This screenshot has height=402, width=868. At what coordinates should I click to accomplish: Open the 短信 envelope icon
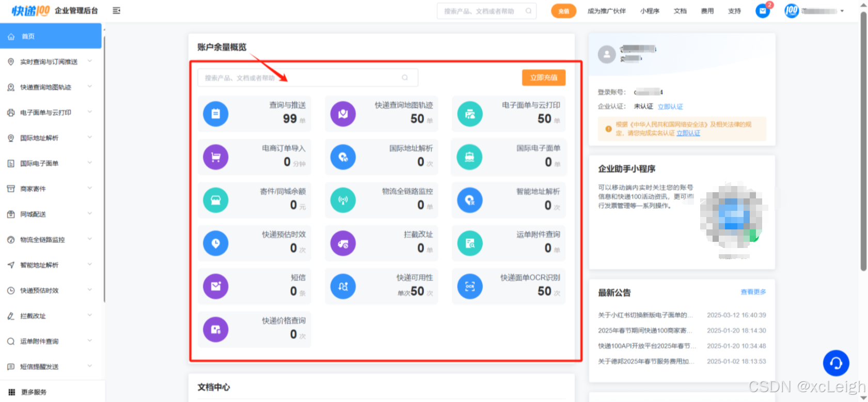(216, 286)
